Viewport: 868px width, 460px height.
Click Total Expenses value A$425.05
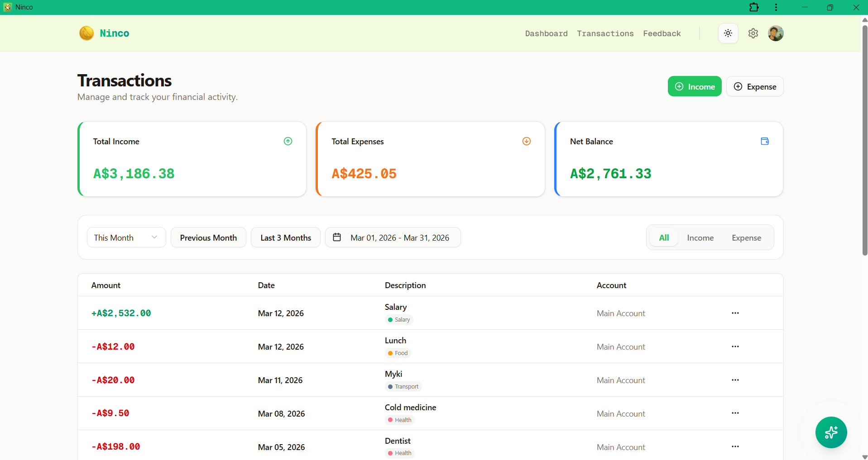(364, 174)
